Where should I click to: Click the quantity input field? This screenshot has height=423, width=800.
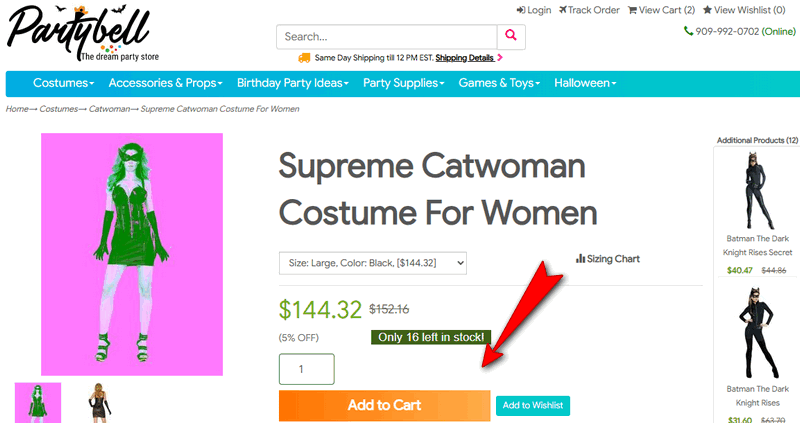(x=306, y=369)
